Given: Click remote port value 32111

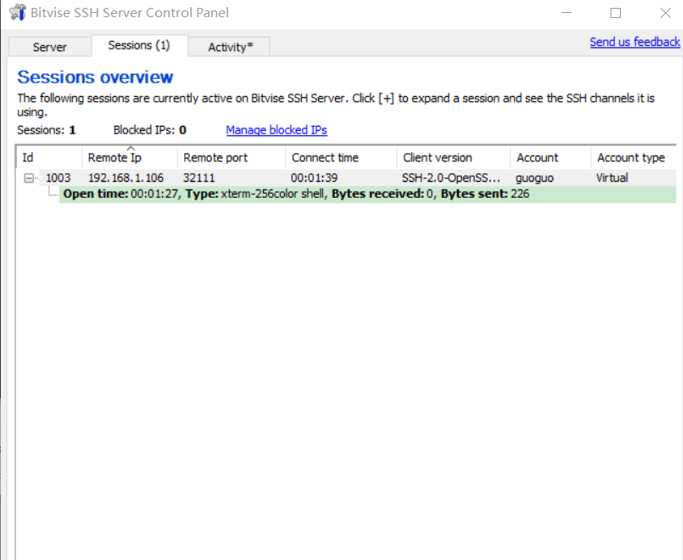Looking at the screenshot, I should 199,178.
